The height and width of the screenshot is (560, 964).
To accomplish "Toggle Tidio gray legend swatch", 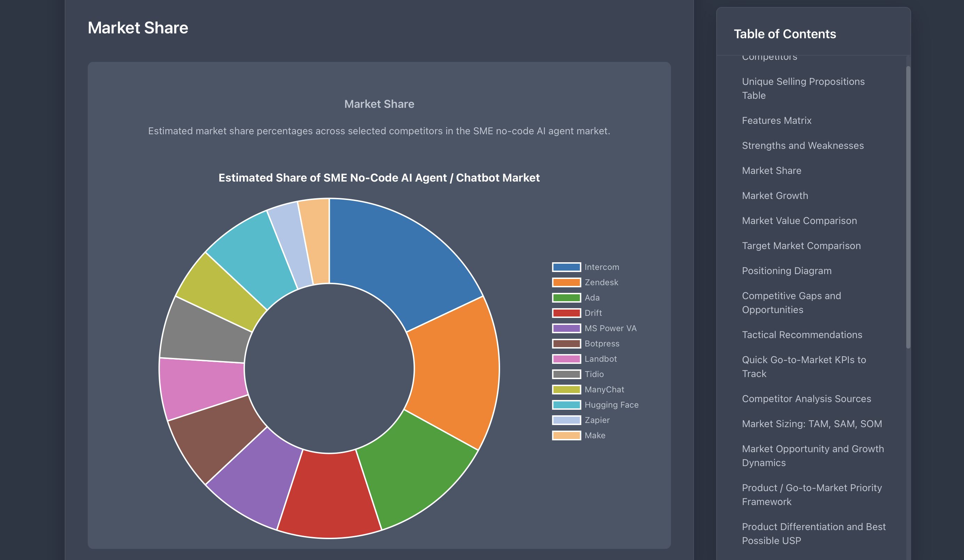I will point(566,374).
